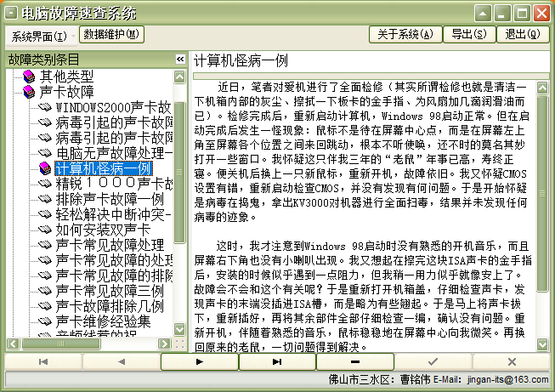Viewport: 555px width, 392px height.
Task: Click open-book icon next to 如何安装双声卡
Action: [x=44, y=230]
